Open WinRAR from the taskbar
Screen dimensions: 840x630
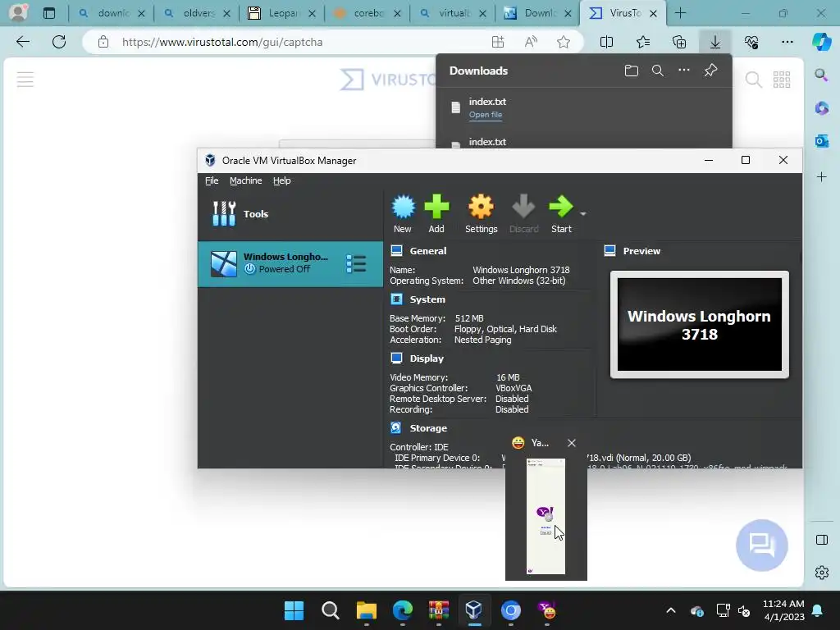(x=439, y=610)
